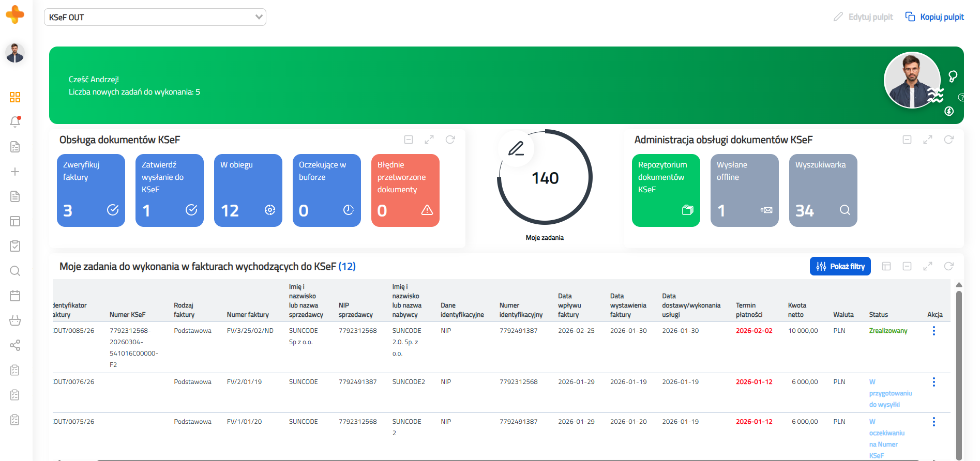Click the Moje zadania progress circle
Image resolution: width=980 pixels, height=461 pixels.
pyautogui.click(x=545, y=177)
